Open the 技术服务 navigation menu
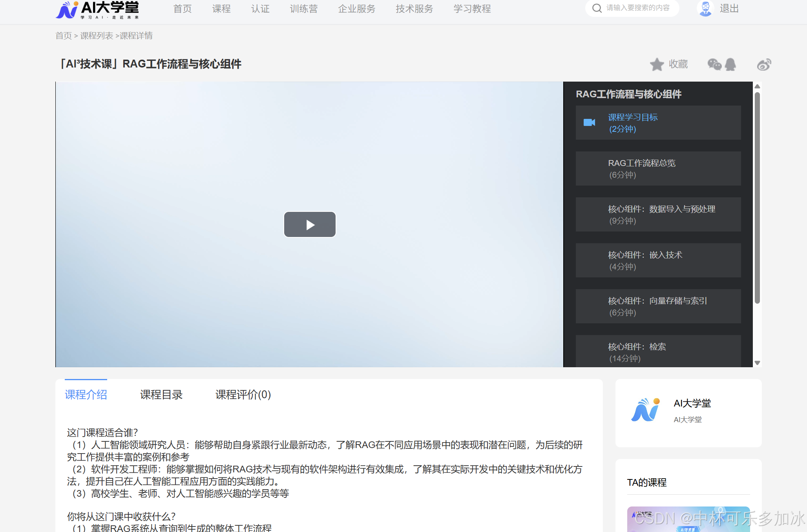Image resolution: width=807 pixels, height=532 pixels. pos(414,9)
